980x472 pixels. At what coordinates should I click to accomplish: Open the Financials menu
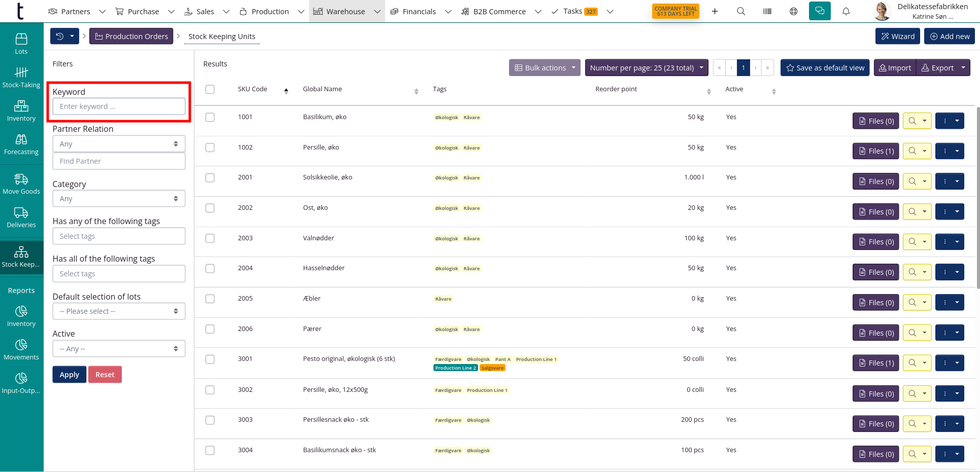(420, 11)
